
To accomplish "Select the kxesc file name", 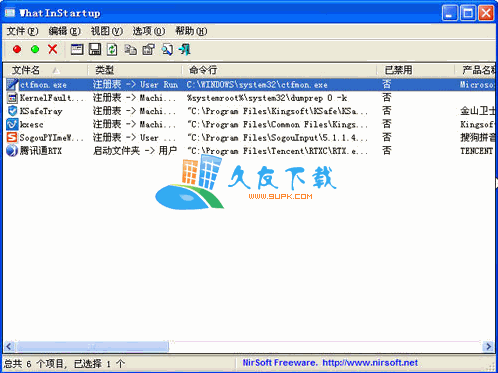I will (31, 125).
